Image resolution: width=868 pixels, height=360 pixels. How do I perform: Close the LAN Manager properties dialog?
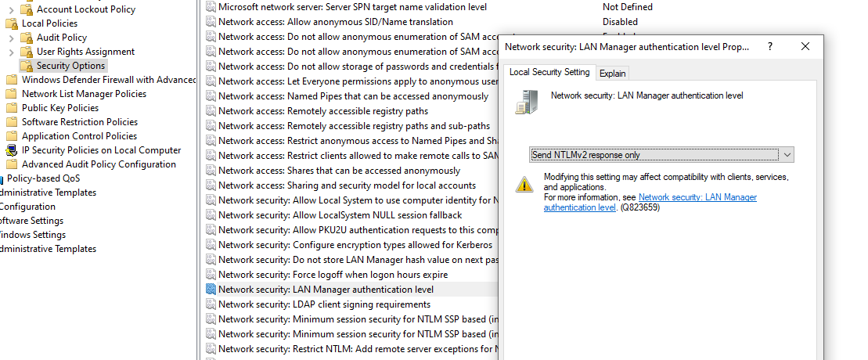pyautogui.click(x=805, y=46)
